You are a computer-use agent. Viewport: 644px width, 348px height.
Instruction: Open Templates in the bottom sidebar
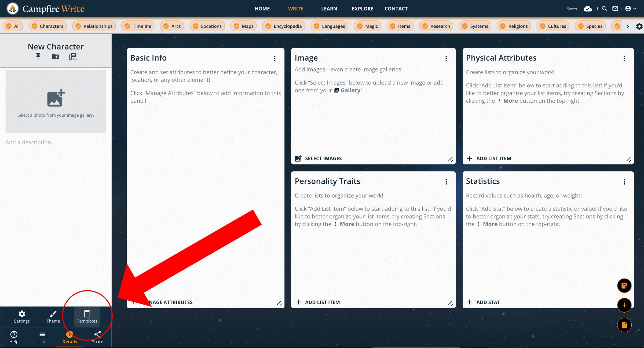point(87,317)
